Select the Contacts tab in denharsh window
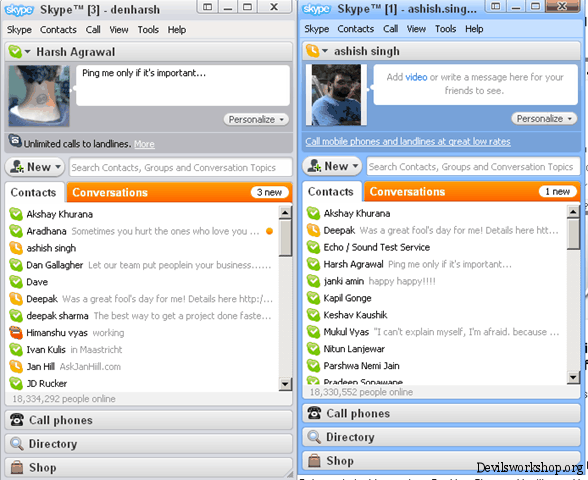This screenshot has height=480, width=588. [33, 192]
